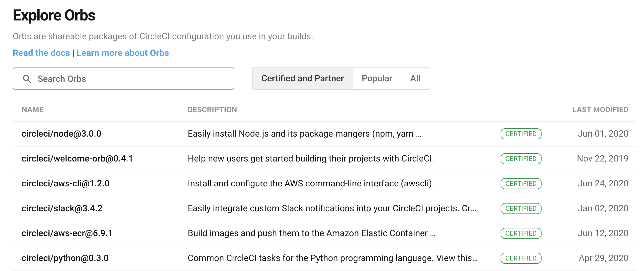Open the circleci/node@3.0.0 orb
644x271 pixels.
(x=61, y=134)
